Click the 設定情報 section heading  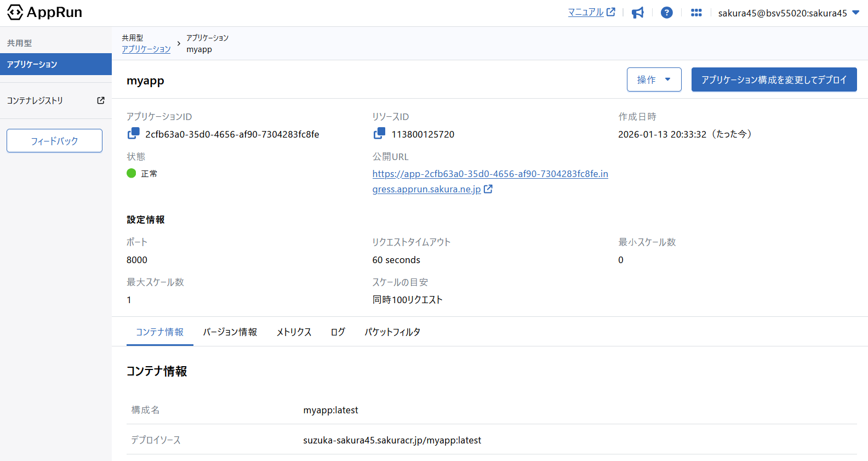coord(146,220)
